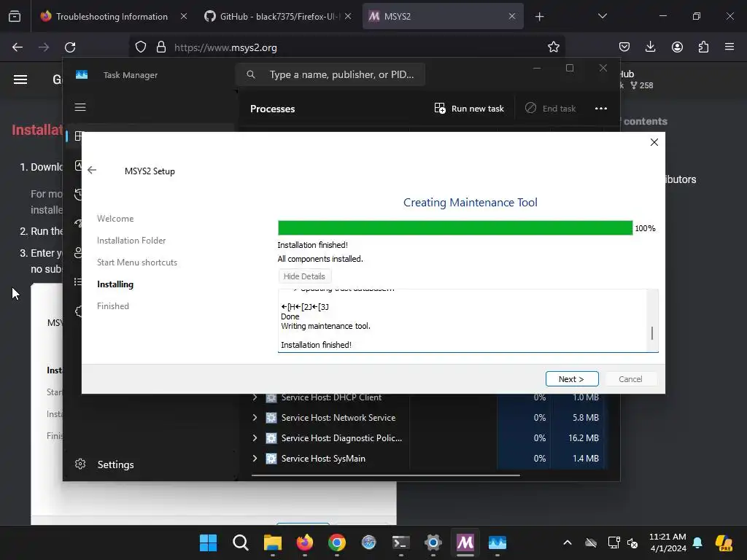Close the MSYS2 Setup dialog

pos(654,142)
